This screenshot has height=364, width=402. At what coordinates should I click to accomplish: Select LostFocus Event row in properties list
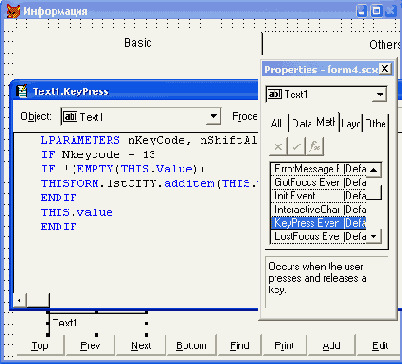pos(318,236)
